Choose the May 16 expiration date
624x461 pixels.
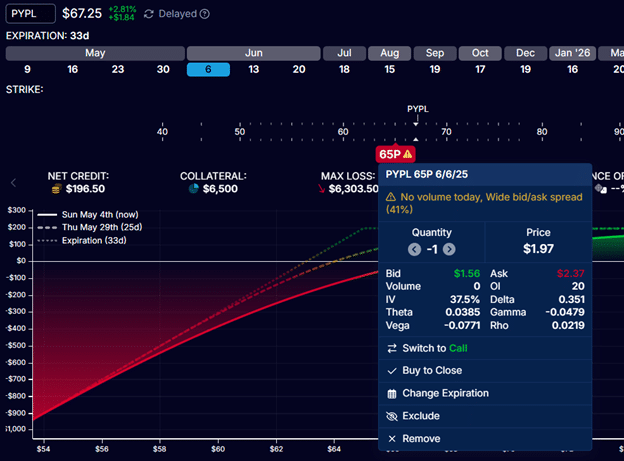(72, 69)
